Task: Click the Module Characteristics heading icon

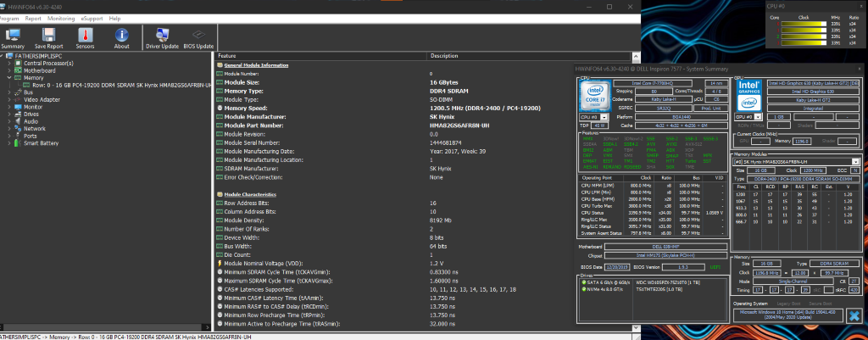Action: click(x=220, y=195)
